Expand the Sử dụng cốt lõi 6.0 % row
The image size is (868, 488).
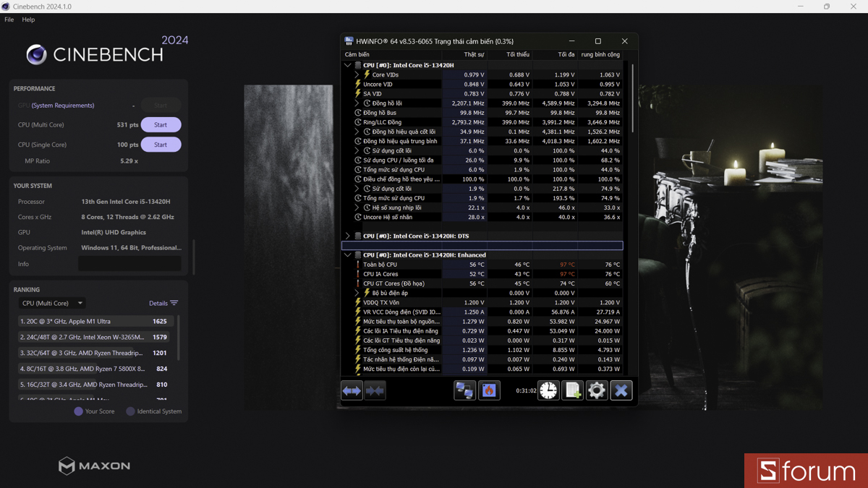click(357, 150)
